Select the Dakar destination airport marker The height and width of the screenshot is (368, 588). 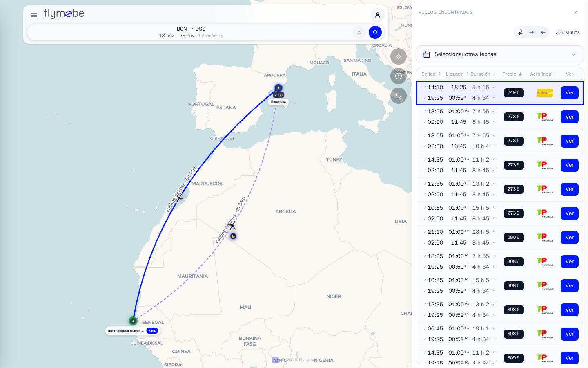tap(133, 321)
